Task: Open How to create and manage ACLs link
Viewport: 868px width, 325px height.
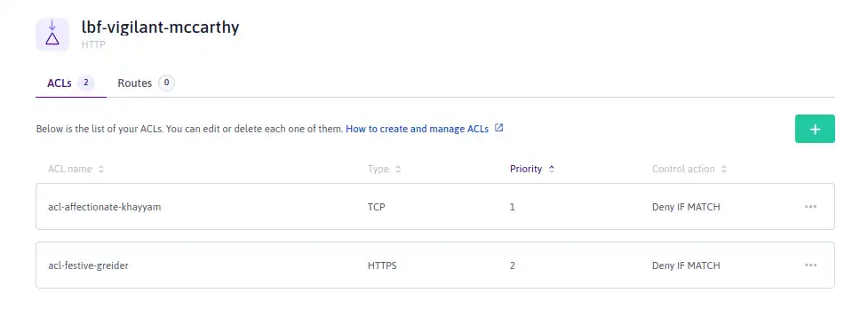Action: (x=417, y=129)
